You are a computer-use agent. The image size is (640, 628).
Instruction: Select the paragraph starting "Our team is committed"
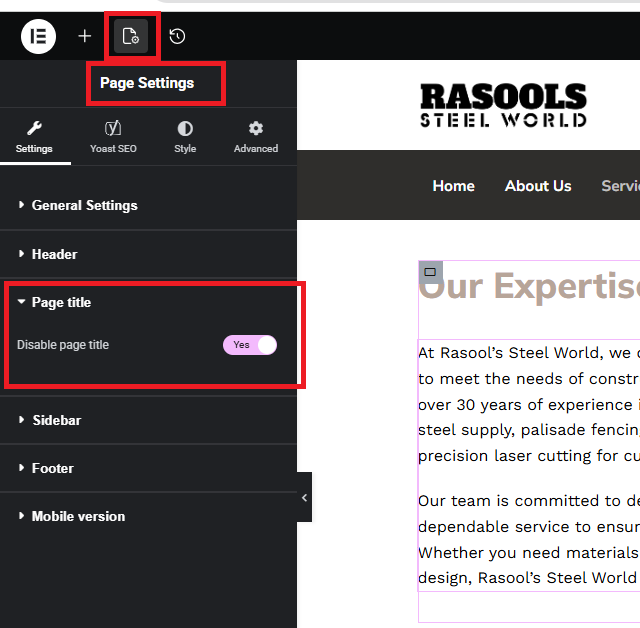click(x=529, y=539)
